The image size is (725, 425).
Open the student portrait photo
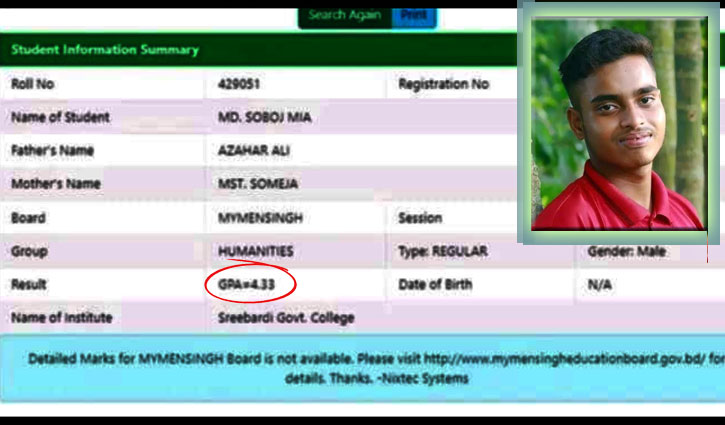618,125
